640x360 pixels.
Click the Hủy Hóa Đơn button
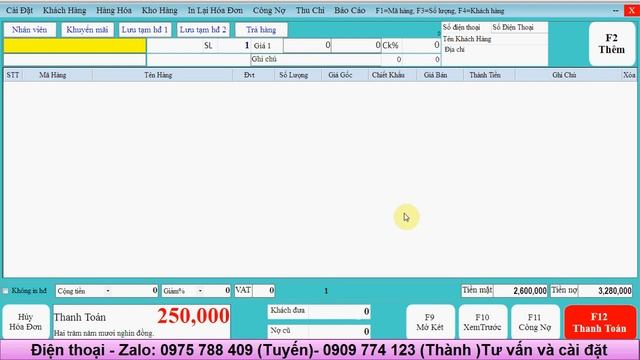tap(26, 322)
